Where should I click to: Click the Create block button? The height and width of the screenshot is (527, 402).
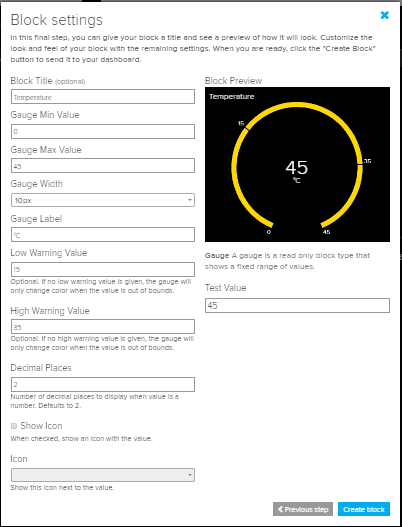tap(364, 509)
